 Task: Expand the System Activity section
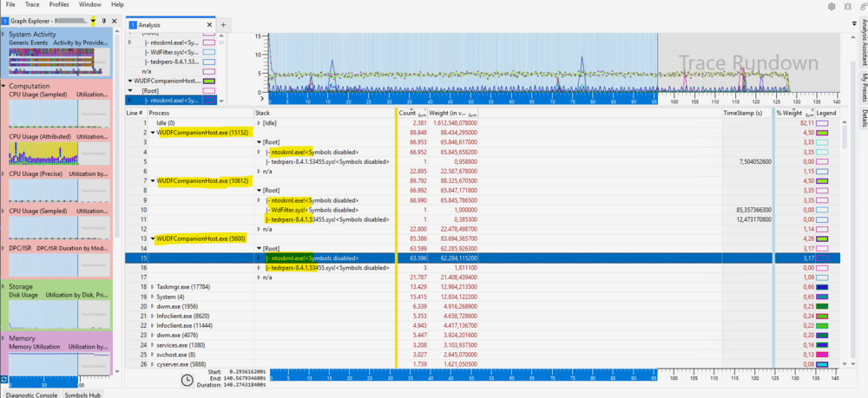coord(3,35)
